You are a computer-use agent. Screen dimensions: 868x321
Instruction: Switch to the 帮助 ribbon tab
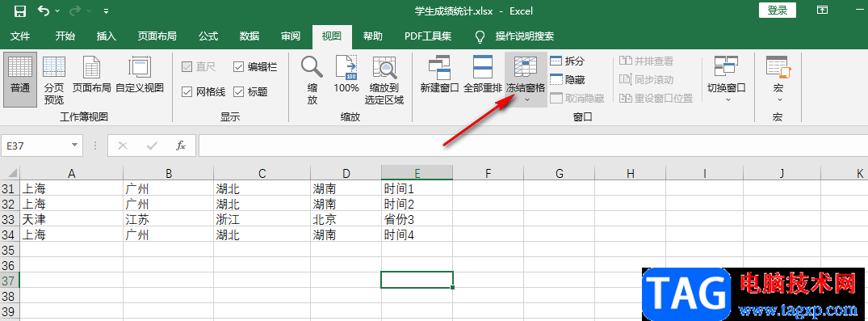372,36
